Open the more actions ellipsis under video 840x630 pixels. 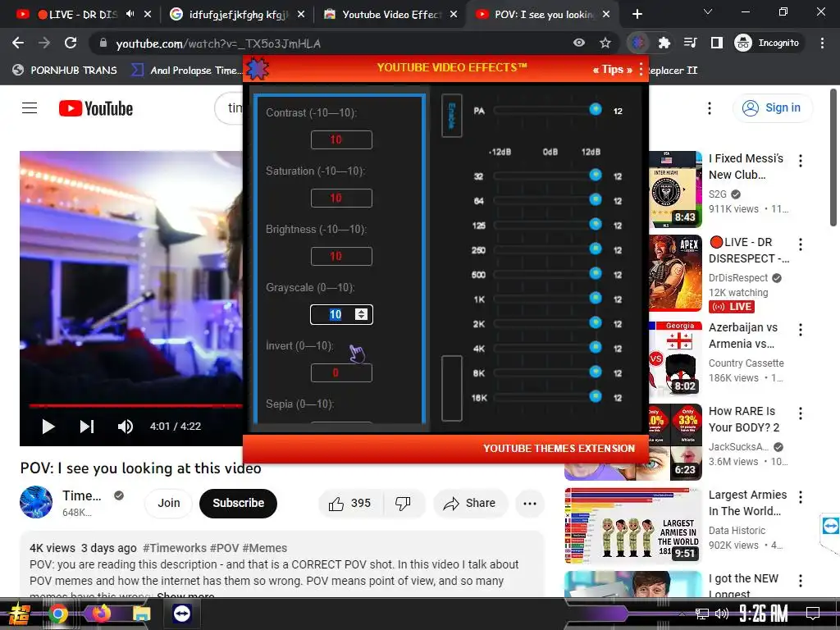530,503
